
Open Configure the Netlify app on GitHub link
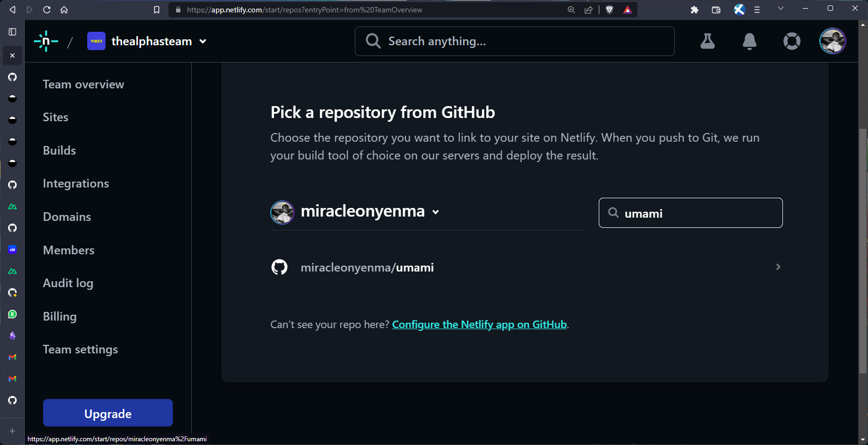479,324
